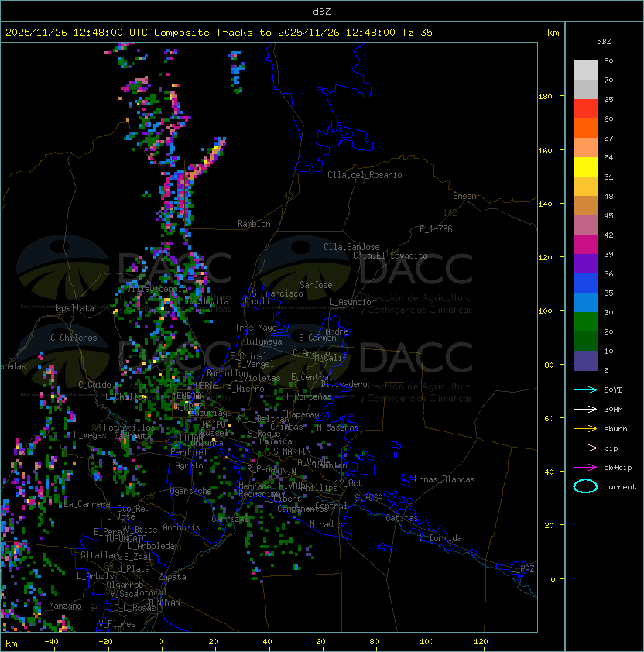
Task: Click the 'eb+bip' legend label
Action: (x=618, y=468)
